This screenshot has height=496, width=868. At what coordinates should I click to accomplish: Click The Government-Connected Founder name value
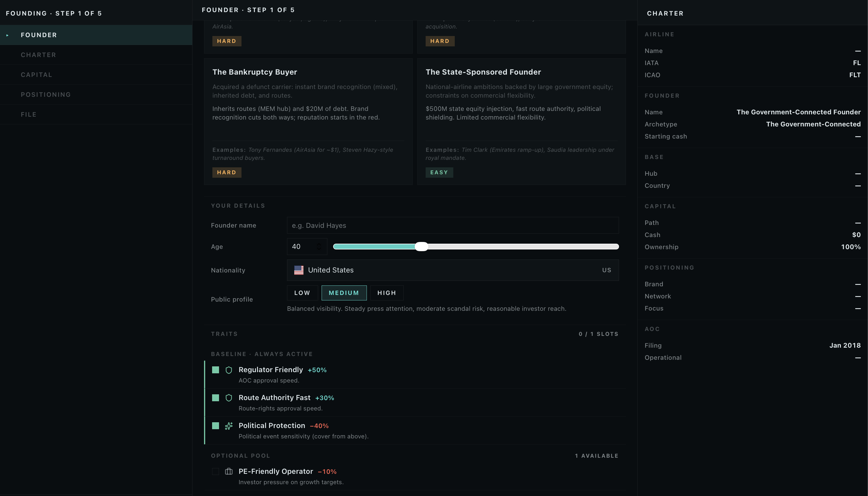click(799, 112)
